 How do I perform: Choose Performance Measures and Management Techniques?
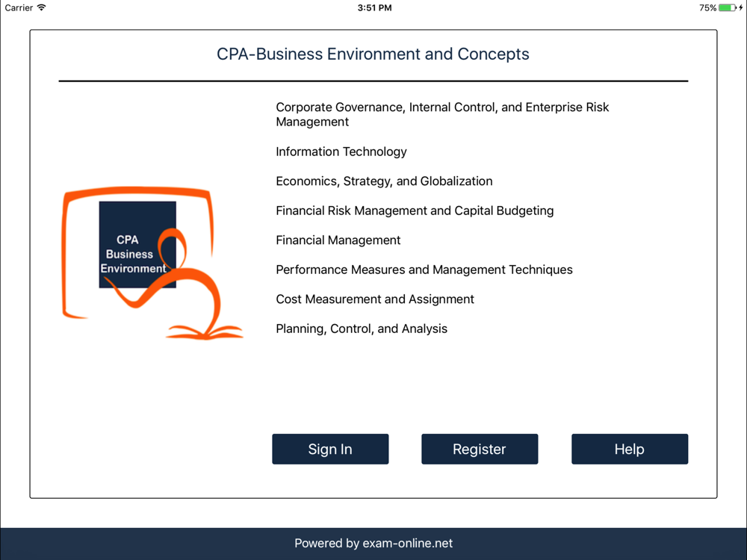coord(424,270)
